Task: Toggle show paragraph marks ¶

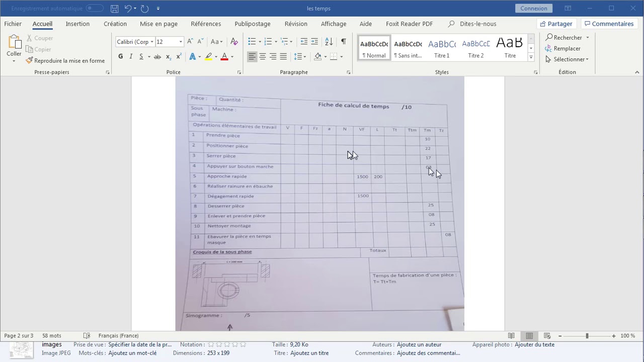Action: pos(343,42)
